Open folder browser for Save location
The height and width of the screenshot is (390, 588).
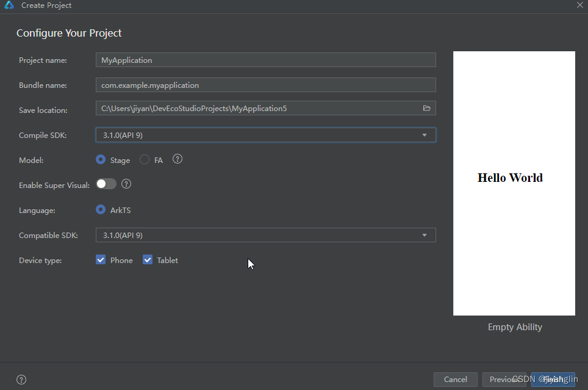coord(426,108)
